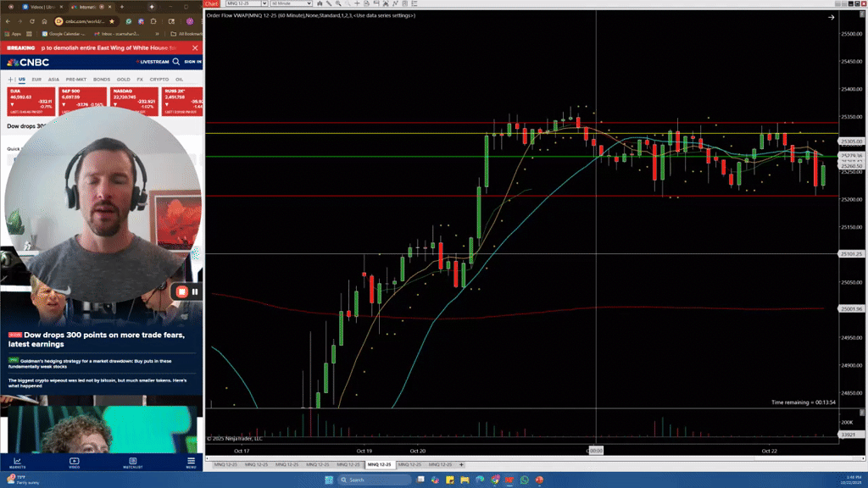Click the chart scroll-to-right arrow icon
The width and height of the screenshot is (868, 488).
point(831,17)
